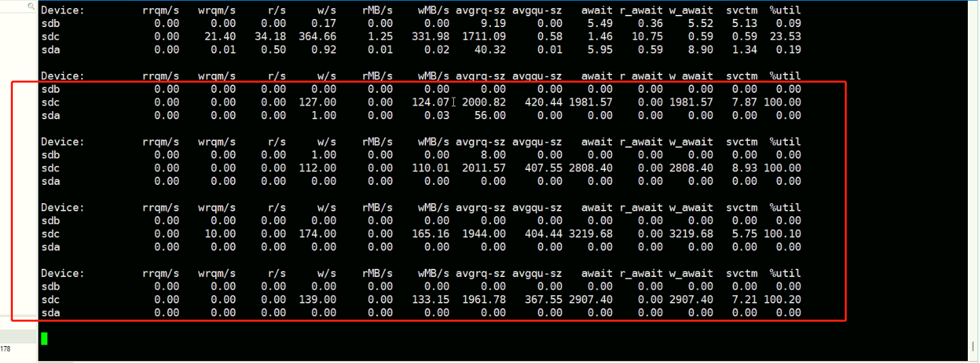Click the 124.07 wMB/s value
Viewport: 980px width, 363px height.
coord(430,102)
